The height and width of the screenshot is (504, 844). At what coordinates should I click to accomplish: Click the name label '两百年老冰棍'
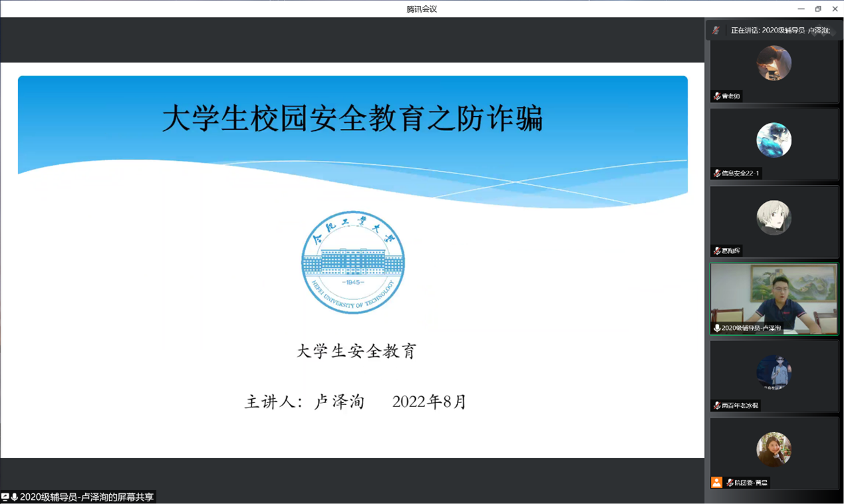coord(740,406)
